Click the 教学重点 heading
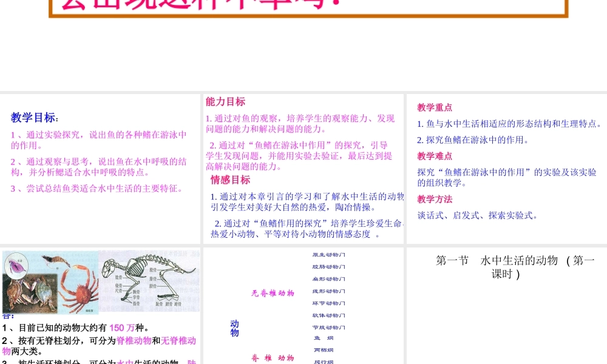The height and width of the screenshot is (364, 607). (x=435, y=107)
